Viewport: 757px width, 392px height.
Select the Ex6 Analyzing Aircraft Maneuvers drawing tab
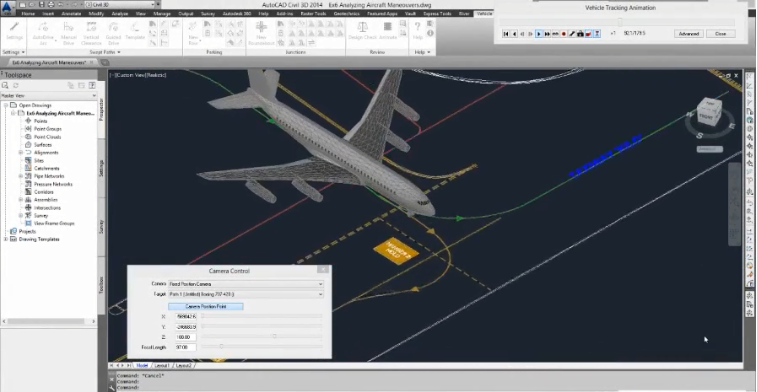tap(49, 63)
